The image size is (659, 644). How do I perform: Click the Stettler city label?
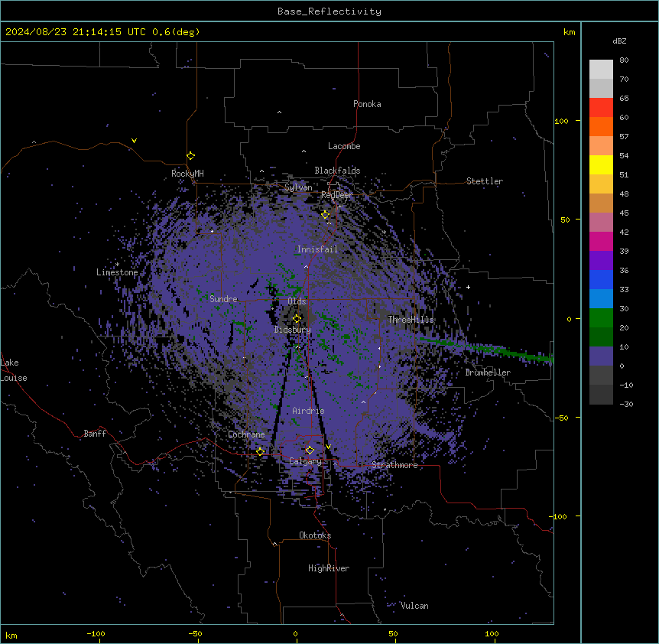485,181
